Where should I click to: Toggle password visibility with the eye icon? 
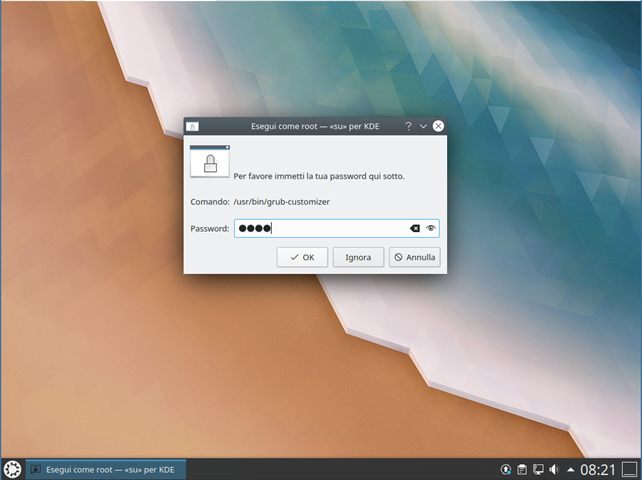pos(430,229)
